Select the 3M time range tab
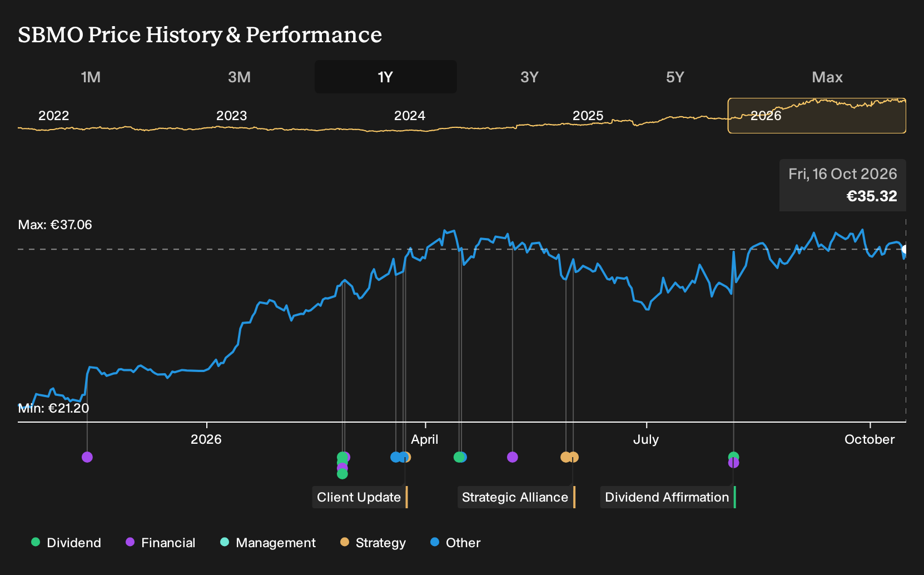924x575 pixels. click(x=239, y=77)
